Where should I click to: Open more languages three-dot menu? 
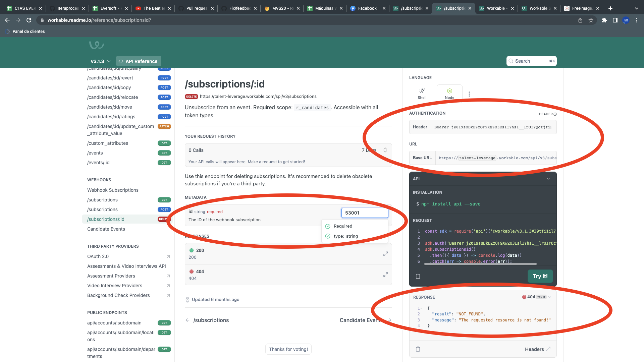coord(469,94)
